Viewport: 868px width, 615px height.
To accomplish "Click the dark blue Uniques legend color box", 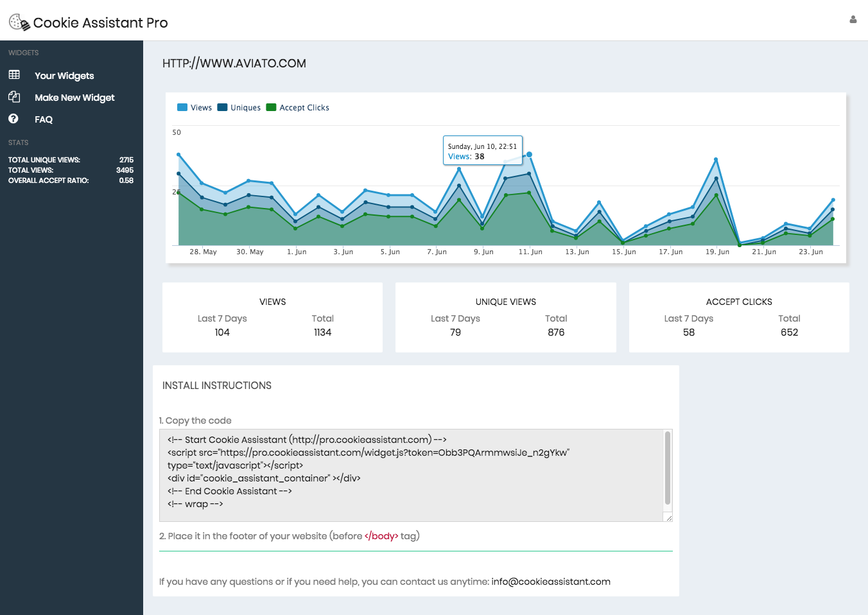I will coord(222,107).
